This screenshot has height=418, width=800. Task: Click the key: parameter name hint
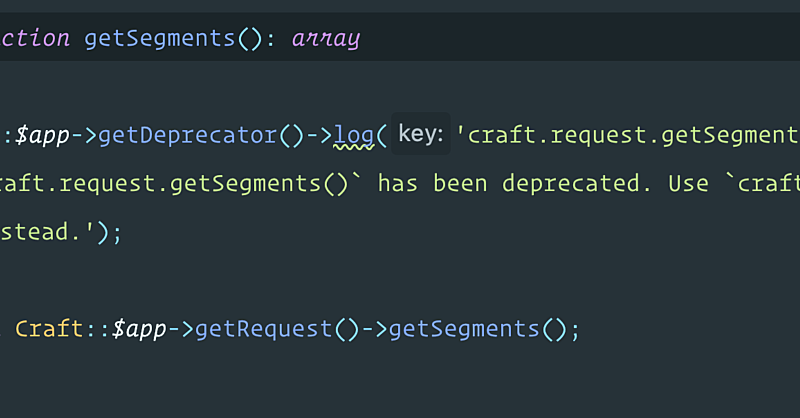click(420, 135)
